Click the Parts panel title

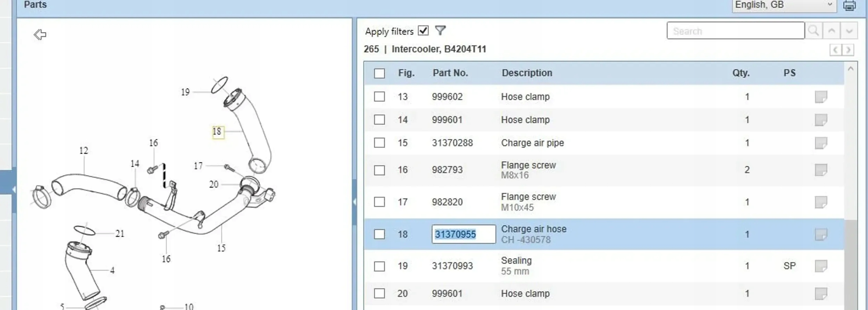35,5
